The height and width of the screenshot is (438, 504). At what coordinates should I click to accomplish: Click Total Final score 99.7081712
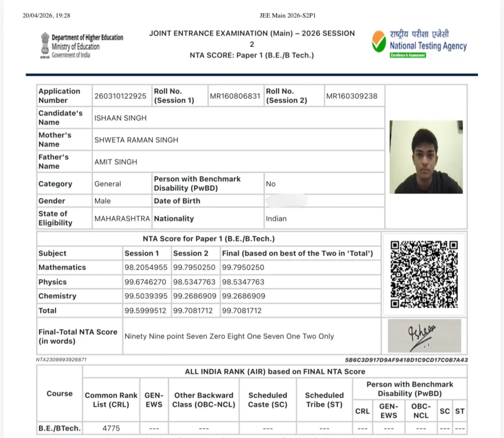pos(242,311)
